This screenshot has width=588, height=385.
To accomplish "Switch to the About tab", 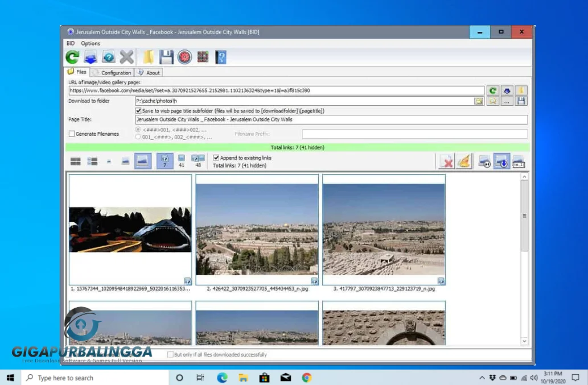I will [x=149, y=73].
